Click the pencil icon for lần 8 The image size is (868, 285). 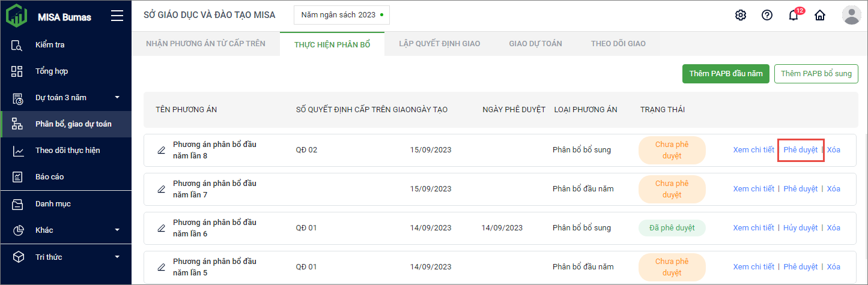[161, 150]
